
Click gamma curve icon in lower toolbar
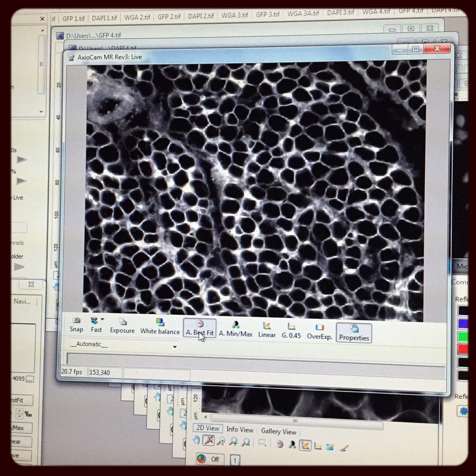[318, 446]
